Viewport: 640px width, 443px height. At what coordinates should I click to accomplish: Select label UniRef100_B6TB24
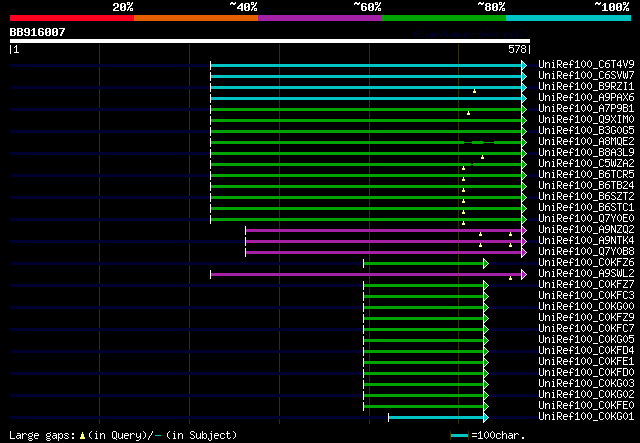(x=586, y=186)
